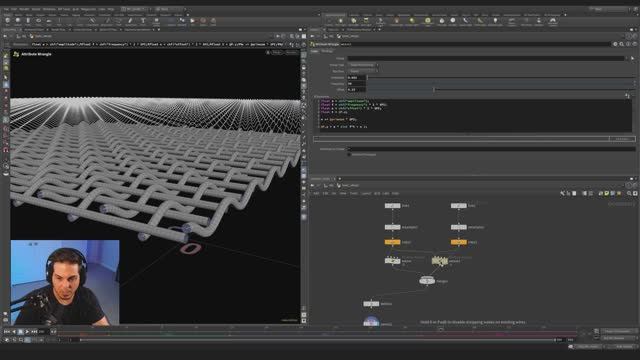Select the line2 node at top right
Image resolution: width=640 pixels, height=360 pixels.
(x=458, y=205)
